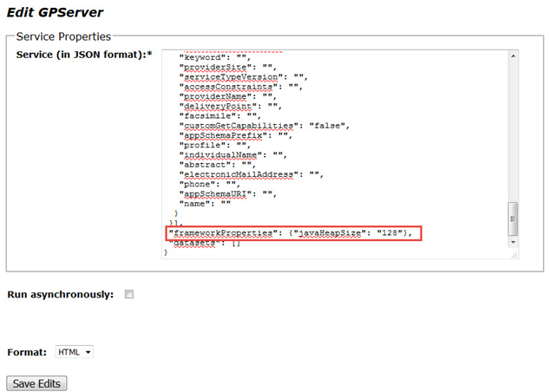Enable the Run asynchronously checkbox
Image resolution: width=549 pixels, height=392 pixels.
click(129, 295)
